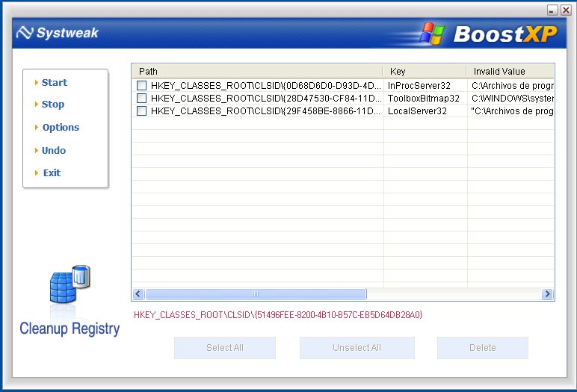Viewport: 577px width, 392px height.
Task: Click the LocalServer32 key cell
Action: 417,111
